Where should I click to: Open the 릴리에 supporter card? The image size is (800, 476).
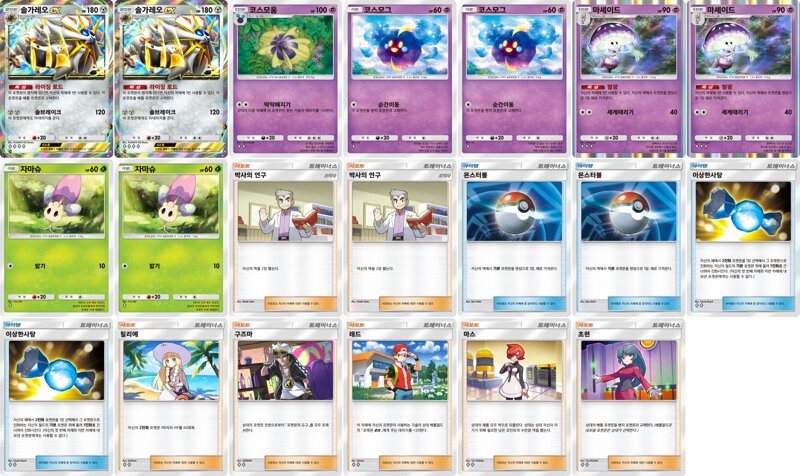tap(171, 396)
